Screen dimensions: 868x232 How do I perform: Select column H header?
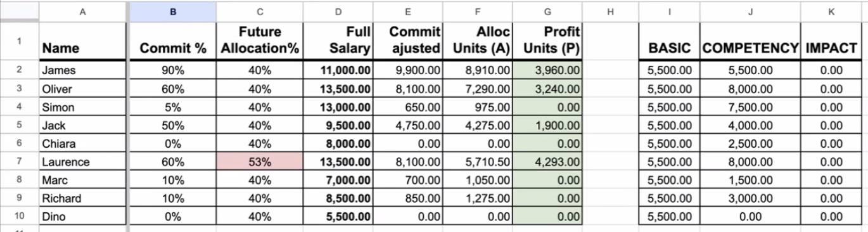(x=610, y=11)
